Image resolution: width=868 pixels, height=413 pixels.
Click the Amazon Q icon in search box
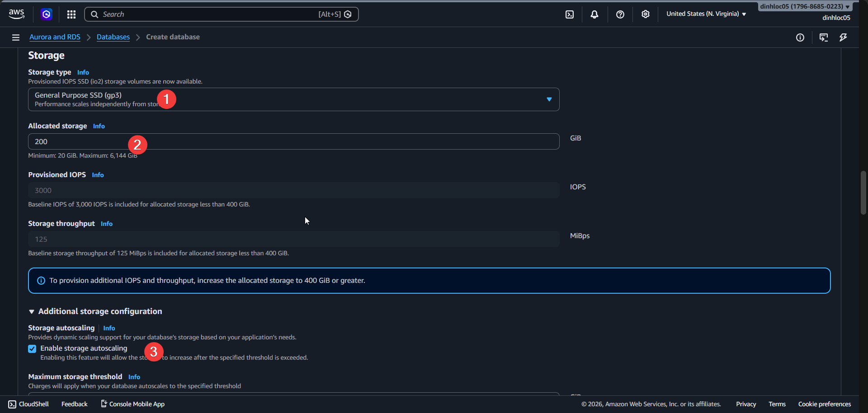coord(348,14)
